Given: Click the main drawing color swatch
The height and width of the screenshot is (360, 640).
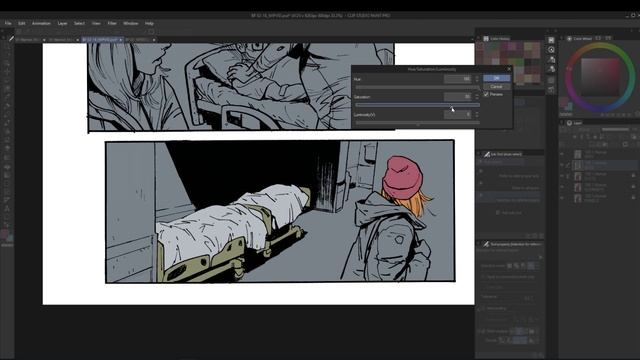Looking at the screenshot, I should click(5, 234).
